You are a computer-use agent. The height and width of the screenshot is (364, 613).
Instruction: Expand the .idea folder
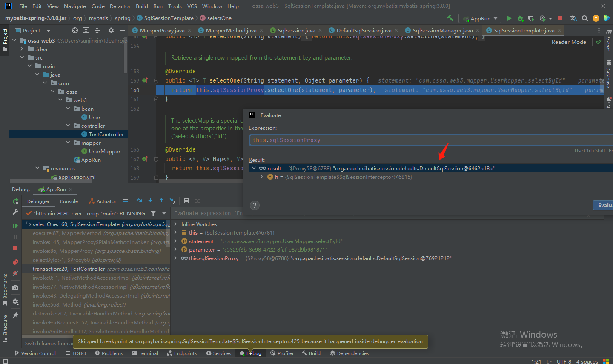[x=22, y=49]
